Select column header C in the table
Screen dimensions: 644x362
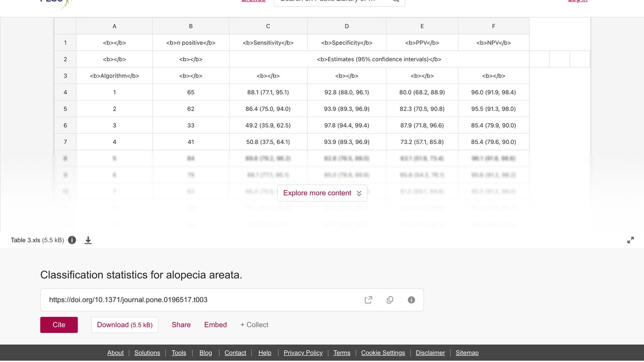[268, 26]
